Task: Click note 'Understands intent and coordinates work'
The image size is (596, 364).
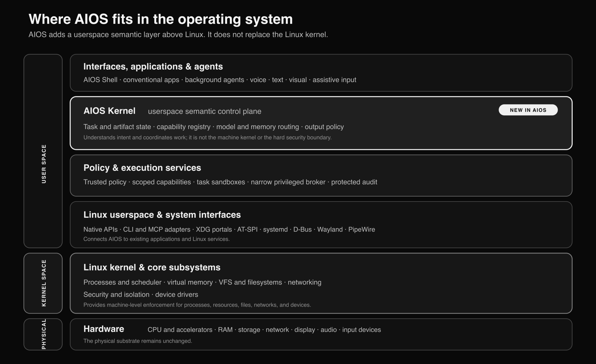Action: [207, 137]
